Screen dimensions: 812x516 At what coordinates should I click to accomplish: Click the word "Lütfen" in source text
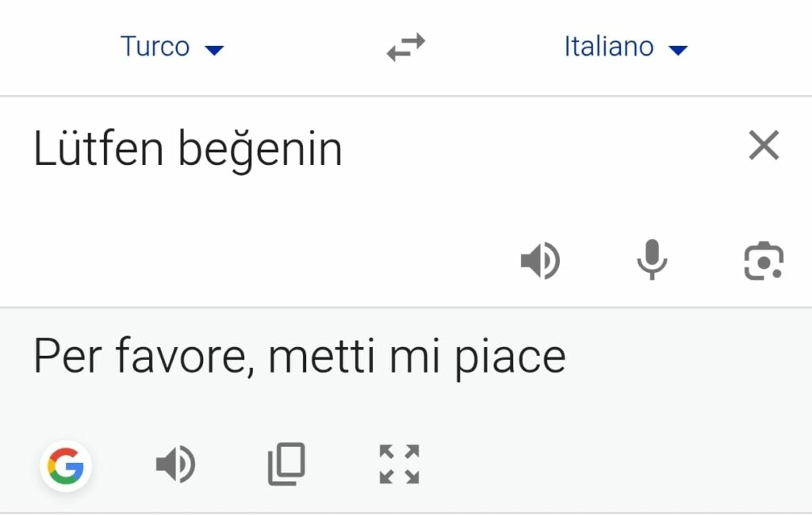98,149
